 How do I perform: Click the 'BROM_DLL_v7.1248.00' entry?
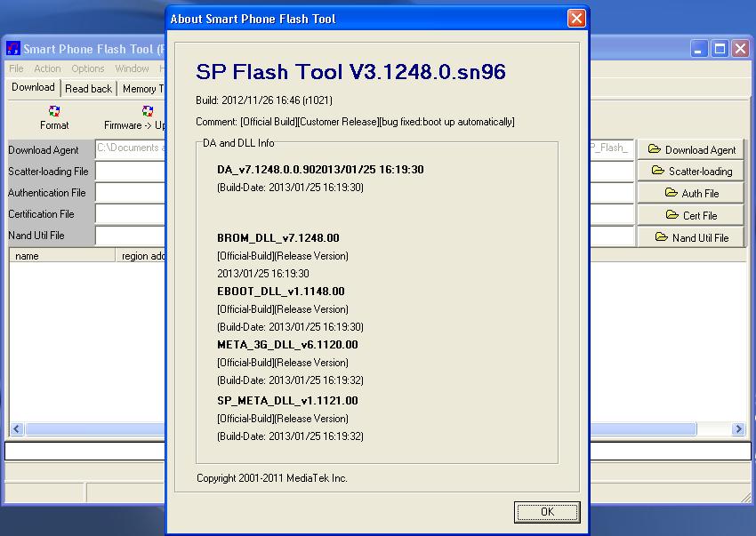click(x=278, y=238)
